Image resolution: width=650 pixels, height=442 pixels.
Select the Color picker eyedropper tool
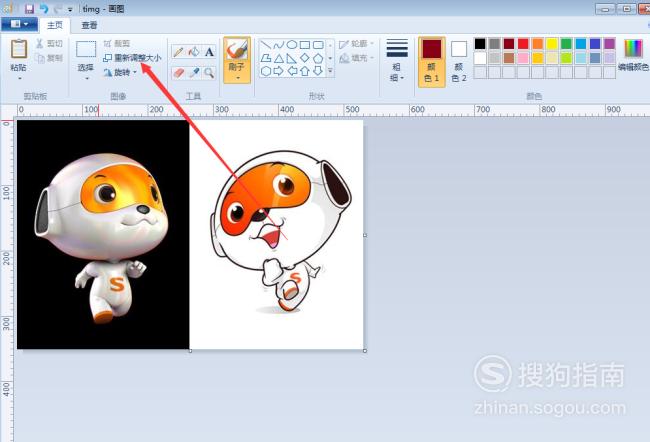194,73
